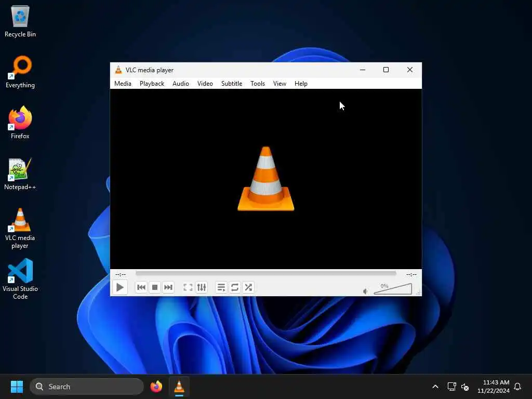Open the View menu

point(280,84)
